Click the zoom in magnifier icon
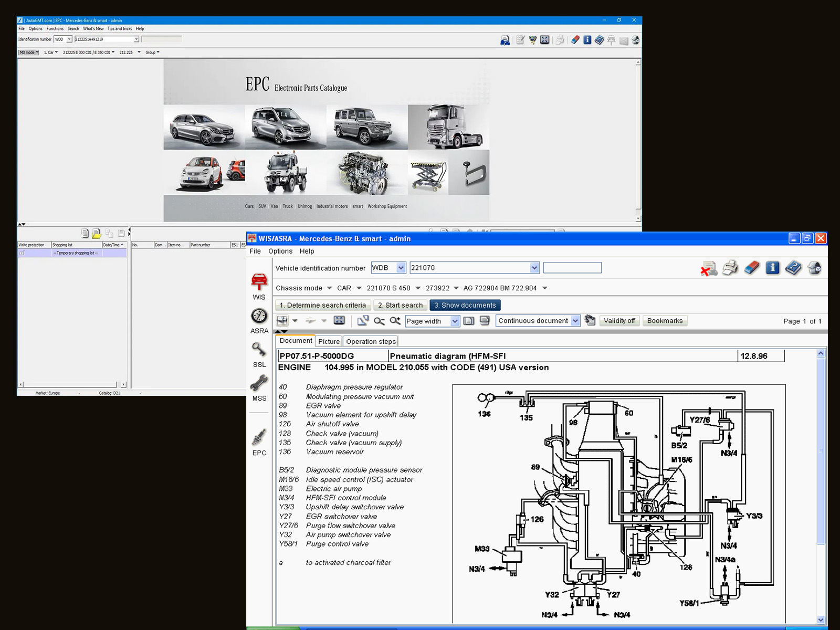Screen dimensions: 840x630 pos(395,321)
